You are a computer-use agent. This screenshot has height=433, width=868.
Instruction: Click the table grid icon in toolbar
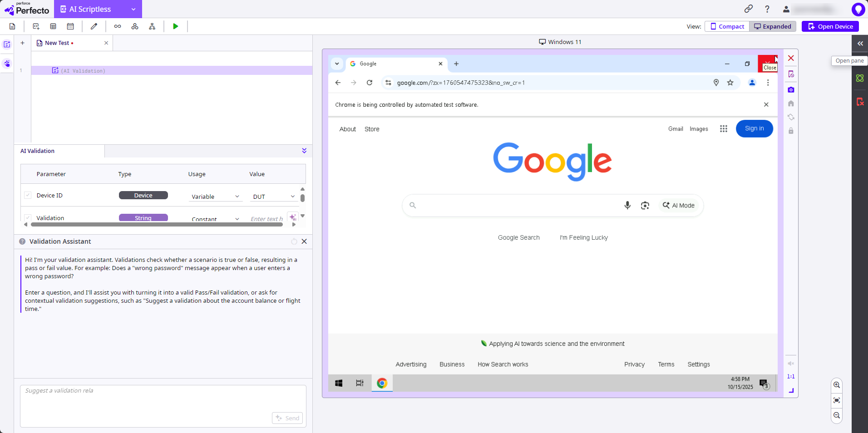point(53,26)
